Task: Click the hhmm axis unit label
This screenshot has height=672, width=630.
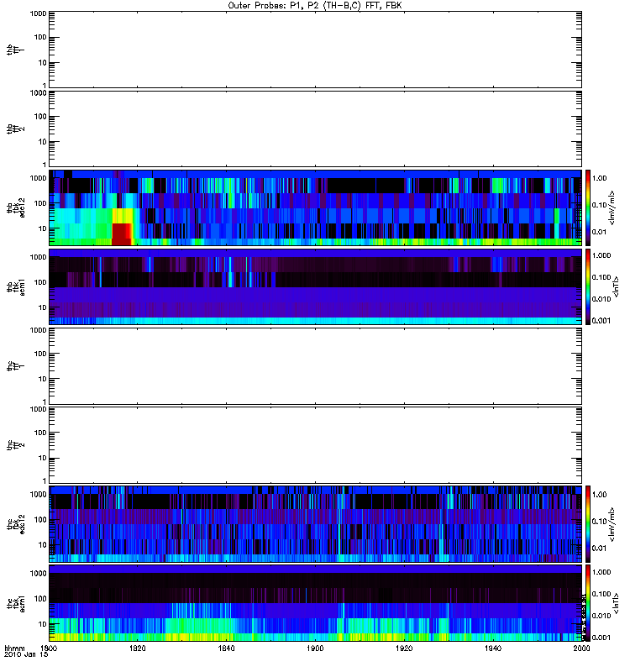Action: click(14, 648)
